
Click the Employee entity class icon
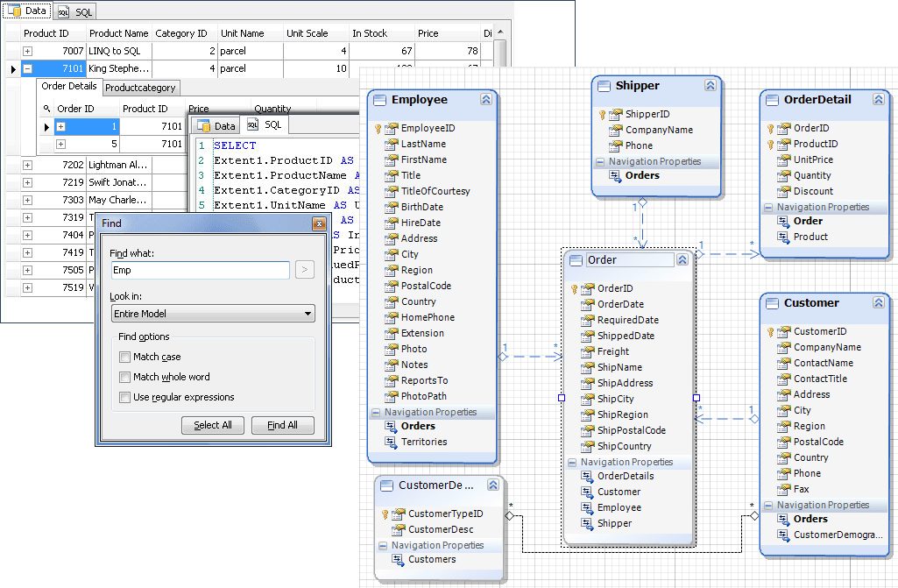point(379,100)
